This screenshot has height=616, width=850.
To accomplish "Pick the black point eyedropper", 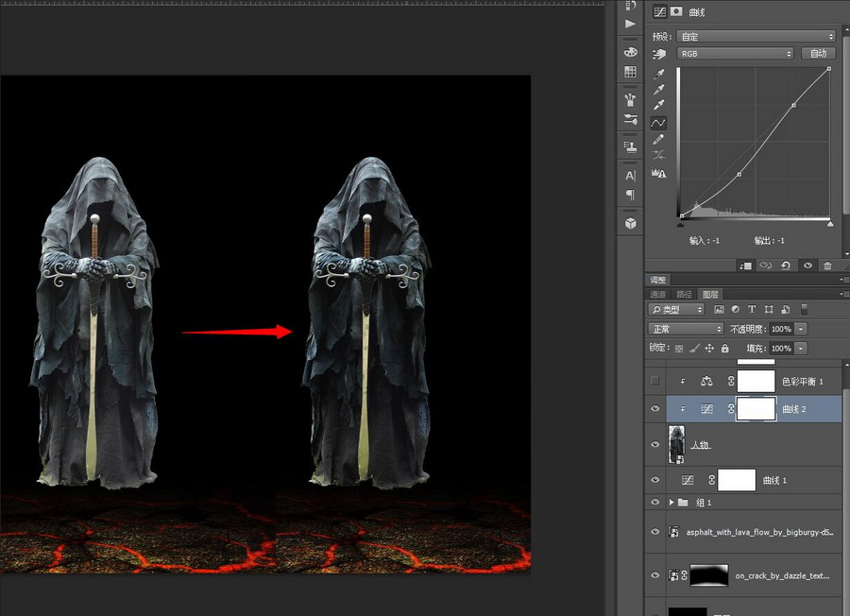I will pyautogui.click(x=658, y=74).
